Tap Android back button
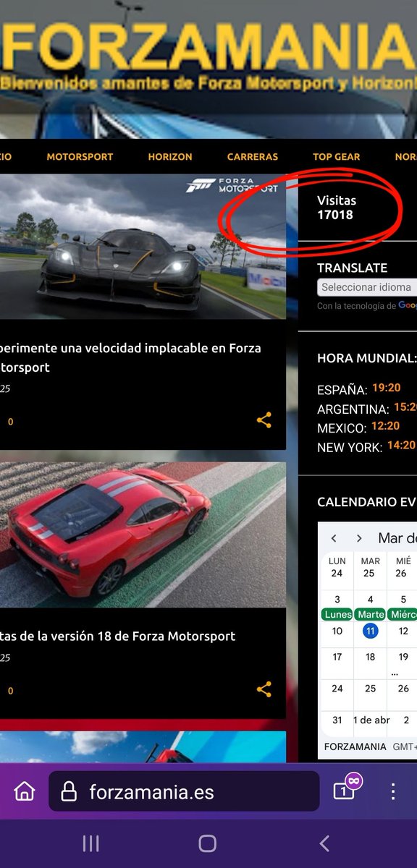Image resolution: width=417 pixels, height=868 pixels. (x=324, y=843)
